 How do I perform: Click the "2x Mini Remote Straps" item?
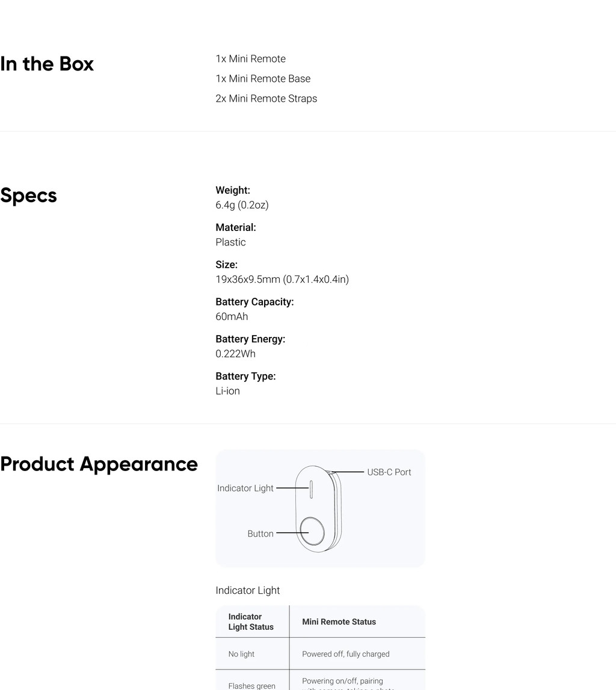click(x=266, y=98)
